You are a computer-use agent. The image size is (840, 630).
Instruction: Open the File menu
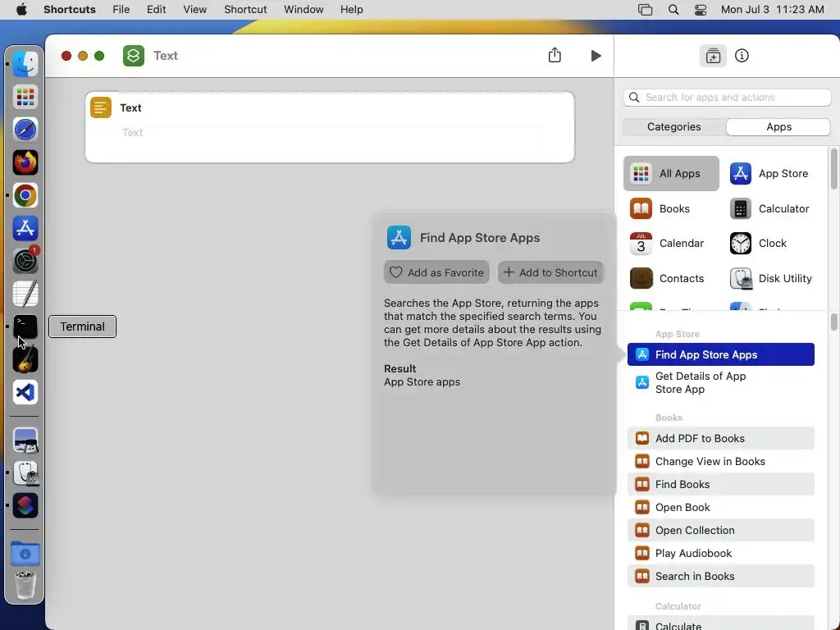[121, 10]
